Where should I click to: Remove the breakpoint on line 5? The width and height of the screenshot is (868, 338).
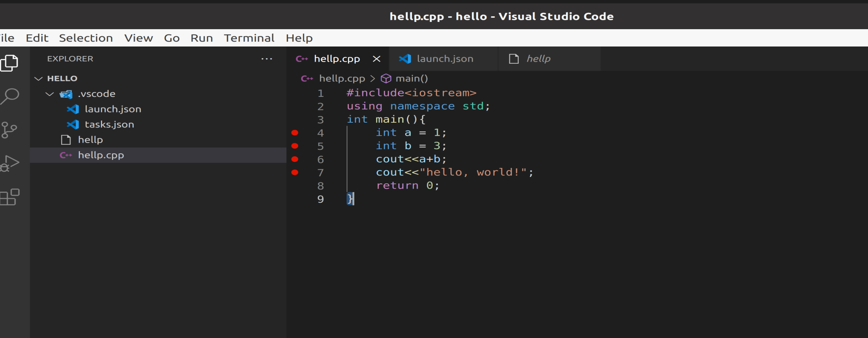click(295, 146)
